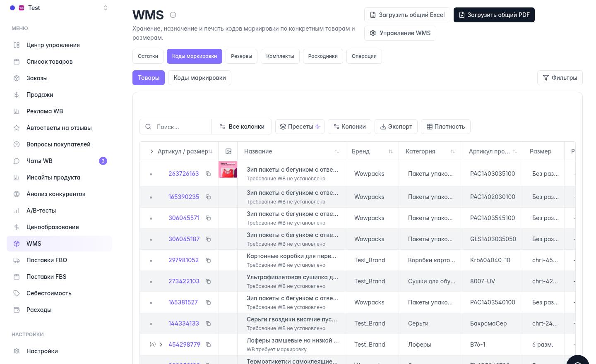
Task: Click seller article PAC1403035100 cell
Action: (493, 174)
